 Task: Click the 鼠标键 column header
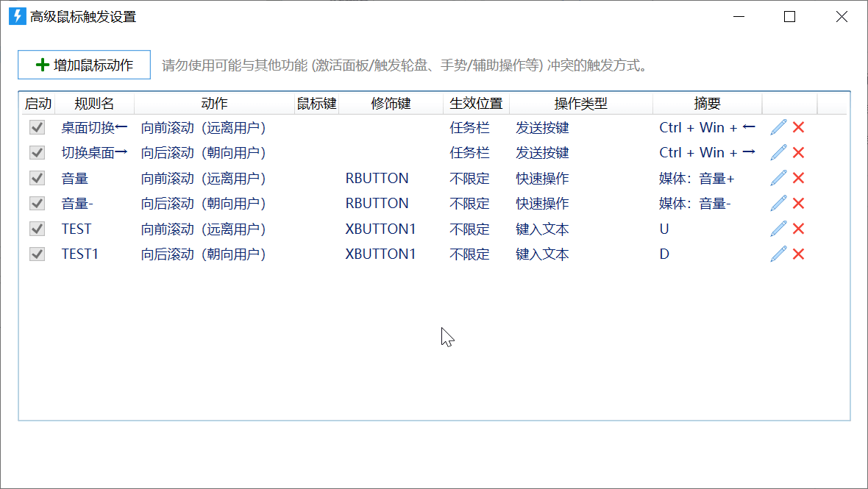pos(316,104)
